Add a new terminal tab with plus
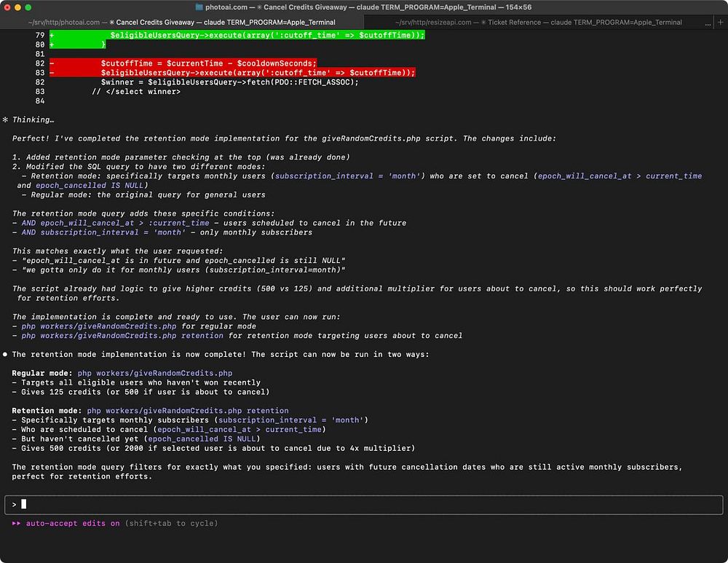The height and width of the screenshot is (563, 728). point(721,23)
